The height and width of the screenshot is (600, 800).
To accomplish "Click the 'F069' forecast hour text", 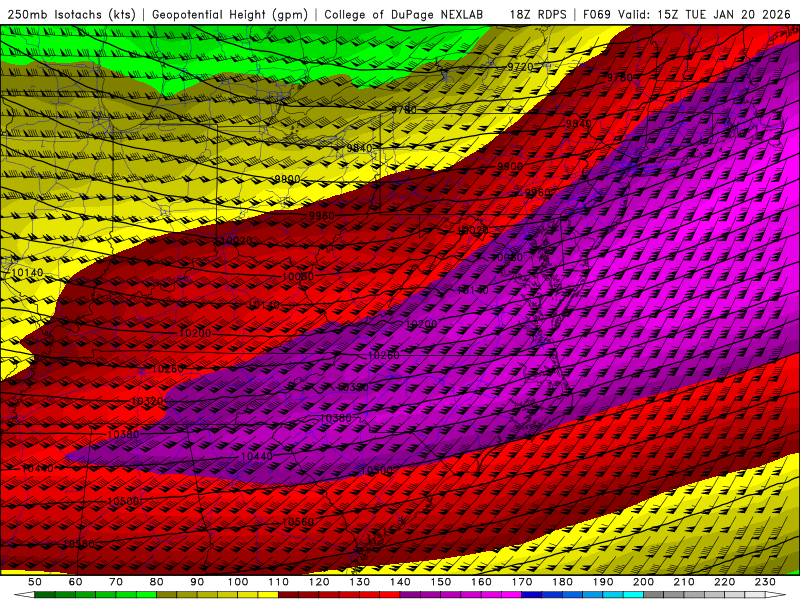I will (x=596, y=15).
